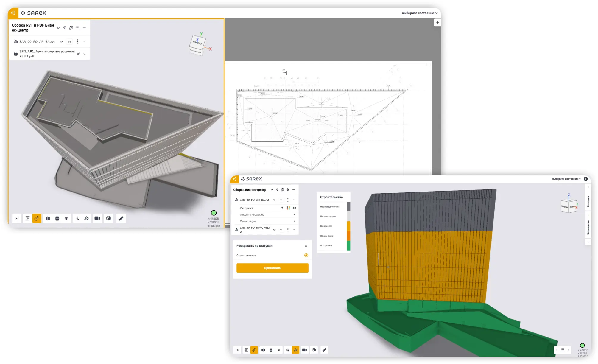Screen dimensions: 598x364
Task: Click the camera icon in upper window toolbar
Action: 97,218
